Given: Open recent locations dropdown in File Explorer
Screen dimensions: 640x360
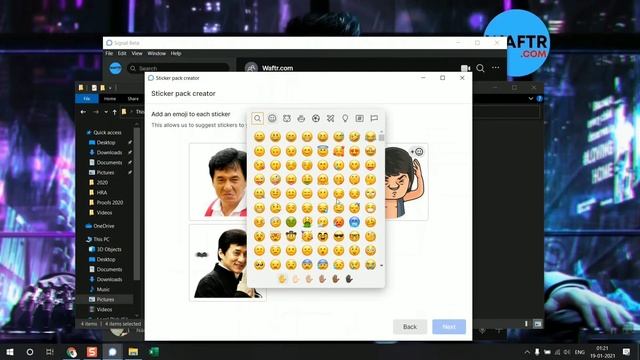Looking at the screenshot, I should click(x=106, y=112).
